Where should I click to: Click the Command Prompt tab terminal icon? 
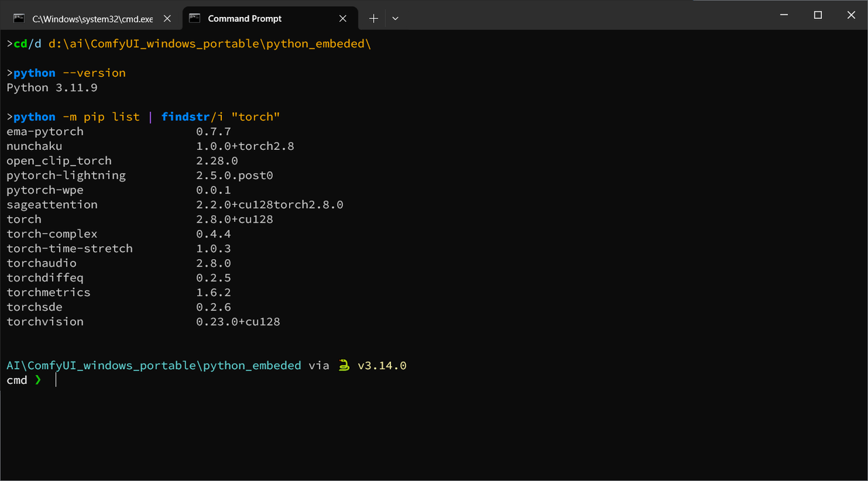coord(195,18)
